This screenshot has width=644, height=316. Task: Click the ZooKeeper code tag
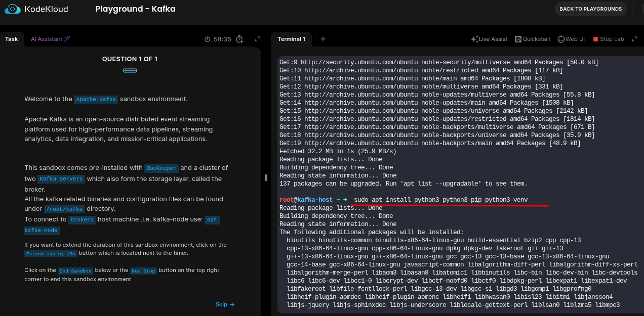[161, 168]
